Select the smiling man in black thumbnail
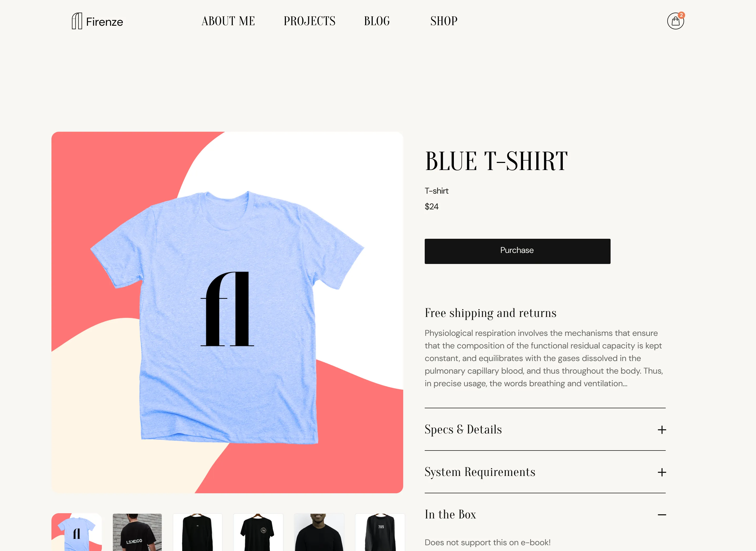 319,532
